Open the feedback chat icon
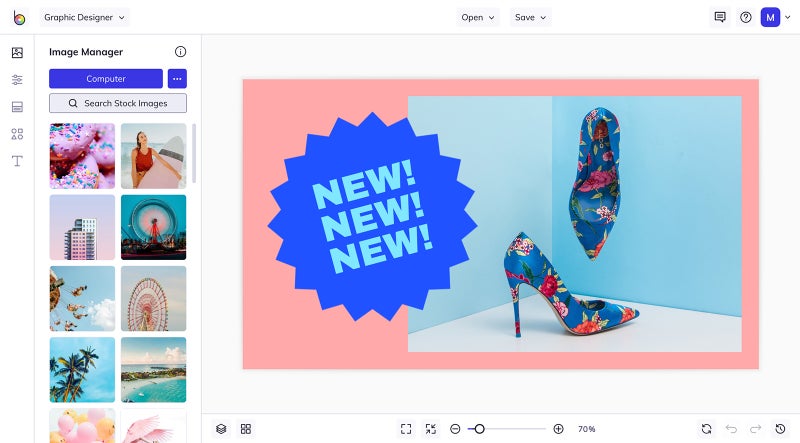Viewport: 800px width, 443px height. pos(720,17)
